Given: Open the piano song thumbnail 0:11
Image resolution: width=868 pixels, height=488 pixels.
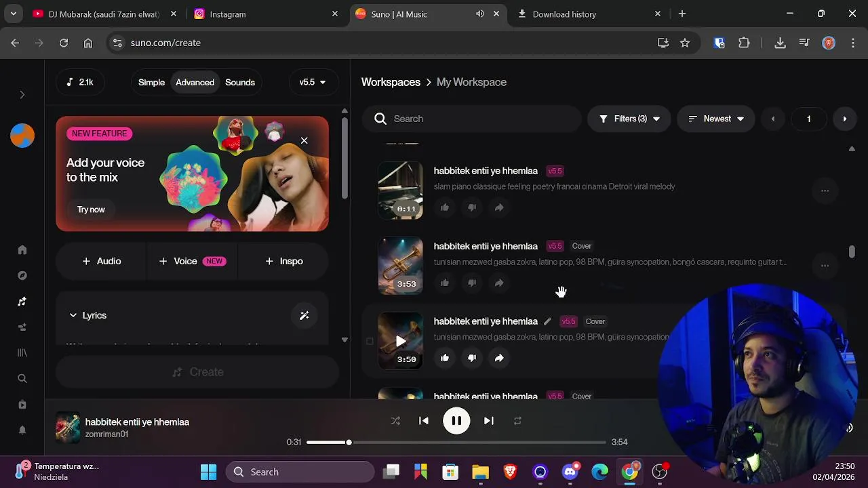Looking at the screenshot, I should click(x=400, y=190).
